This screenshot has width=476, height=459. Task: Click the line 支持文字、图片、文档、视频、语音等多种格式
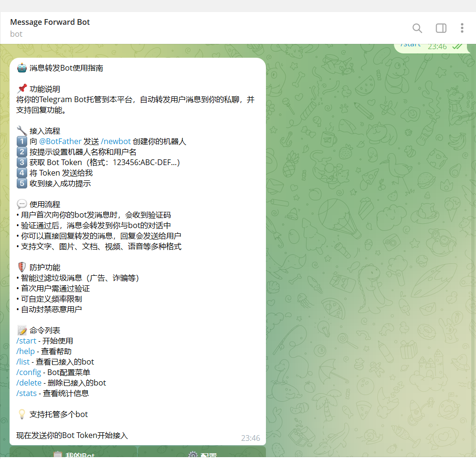(x=101, y=246)
